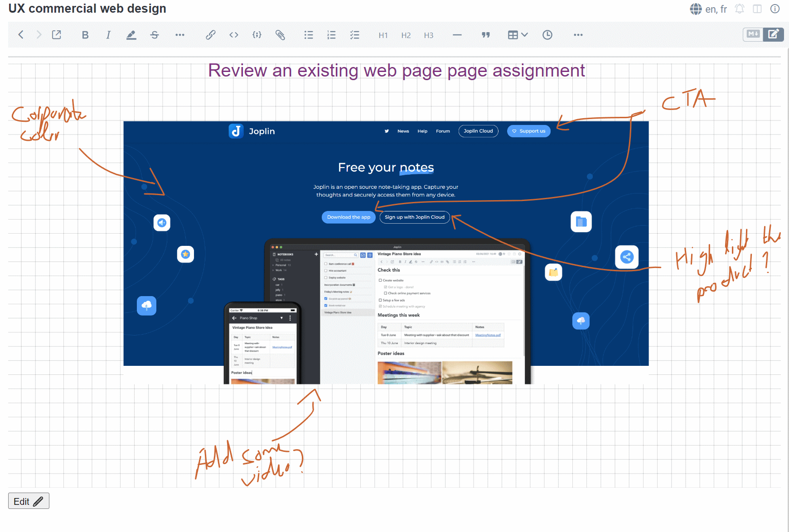Image resolution: width=789 pixels, height=532 pixels.
Task: Apply Heading 2 style
Action: 406,35
